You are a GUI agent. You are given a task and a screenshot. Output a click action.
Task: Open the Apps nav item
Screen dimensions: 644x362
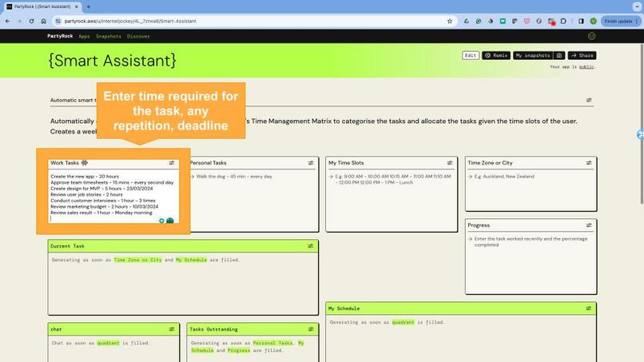click(x=84, y=36)
